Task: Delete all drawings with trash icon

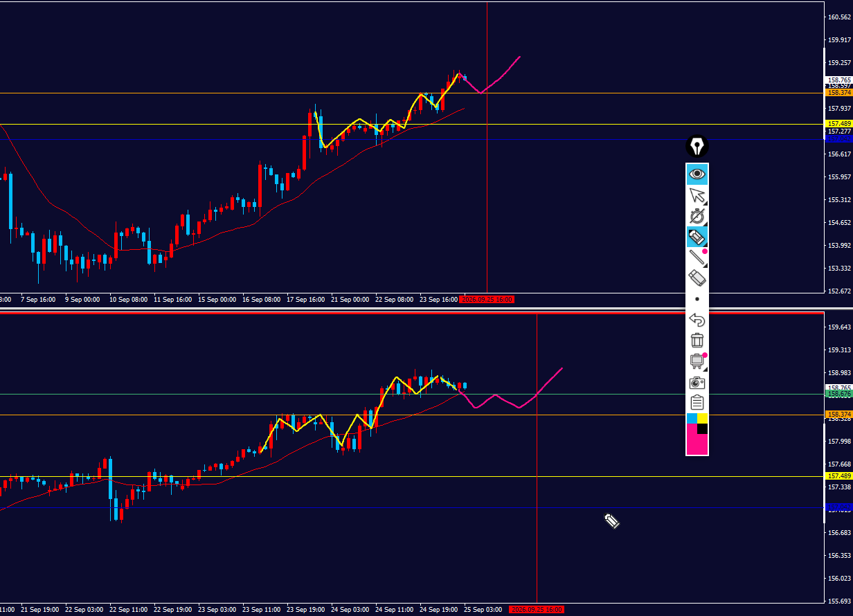Action: pyautogui.click(x=697, y=340)
